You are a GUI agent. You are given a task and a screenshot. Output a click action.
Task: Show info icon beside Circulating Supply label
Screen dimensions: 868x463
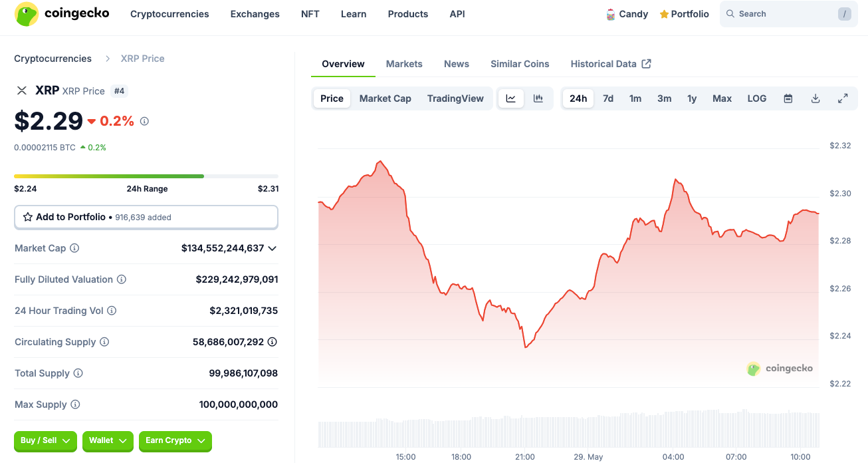104,342
